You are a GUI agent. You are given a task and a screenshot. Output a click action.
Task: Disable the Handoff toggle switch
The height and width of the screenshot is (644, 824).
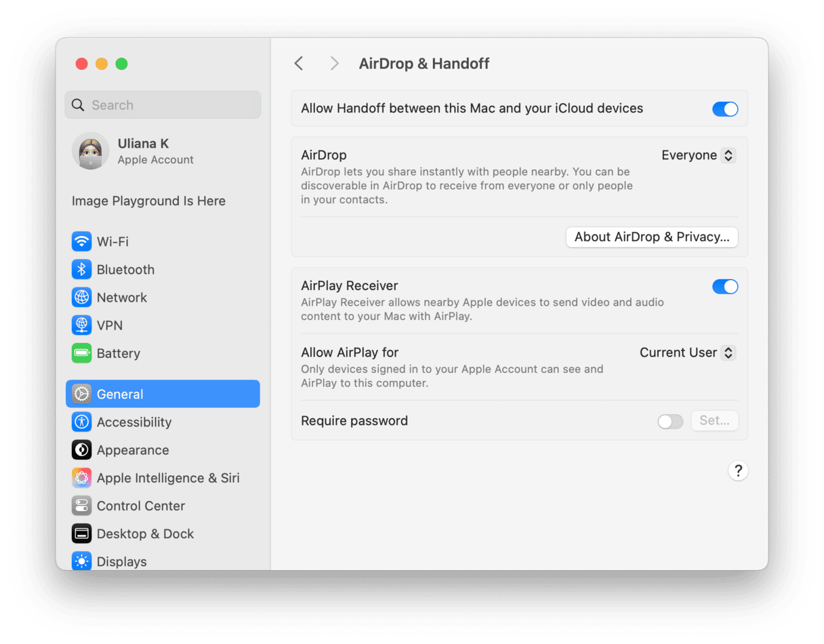click(725, 109)
